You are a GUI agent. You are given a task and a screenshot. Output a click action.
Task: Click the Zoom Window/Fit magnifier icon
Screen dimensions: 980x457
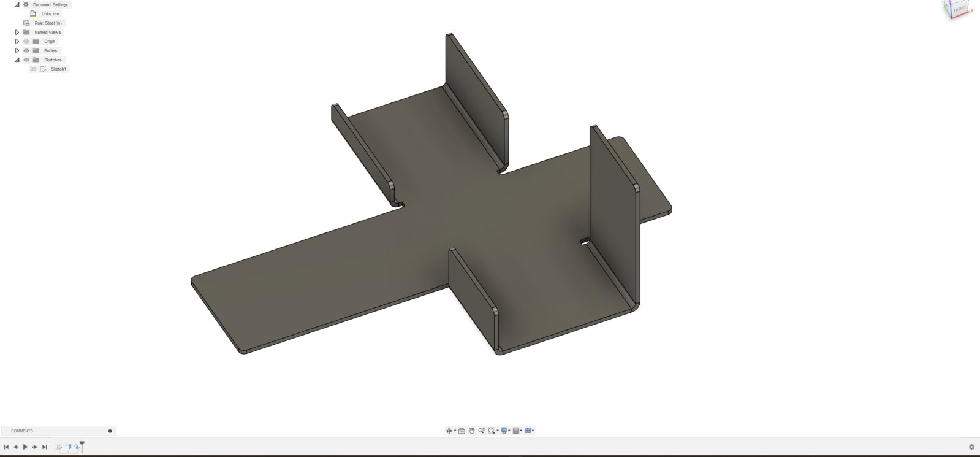[x=492, y=431]
